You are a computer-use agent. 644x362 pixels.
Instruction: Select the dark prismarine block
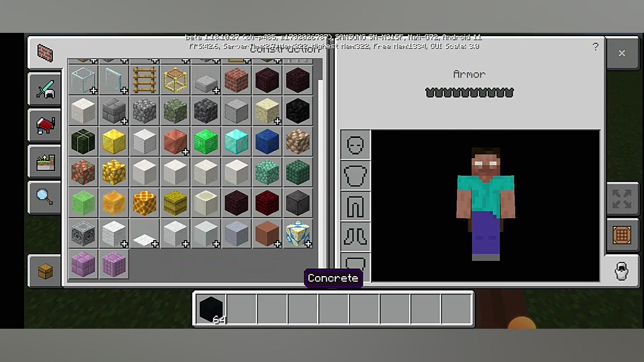click(x=298, y=173)
